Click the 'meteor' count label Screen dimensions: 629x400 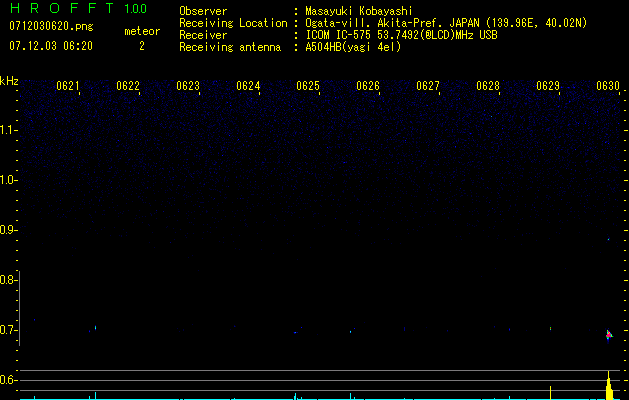pos(142,31)
